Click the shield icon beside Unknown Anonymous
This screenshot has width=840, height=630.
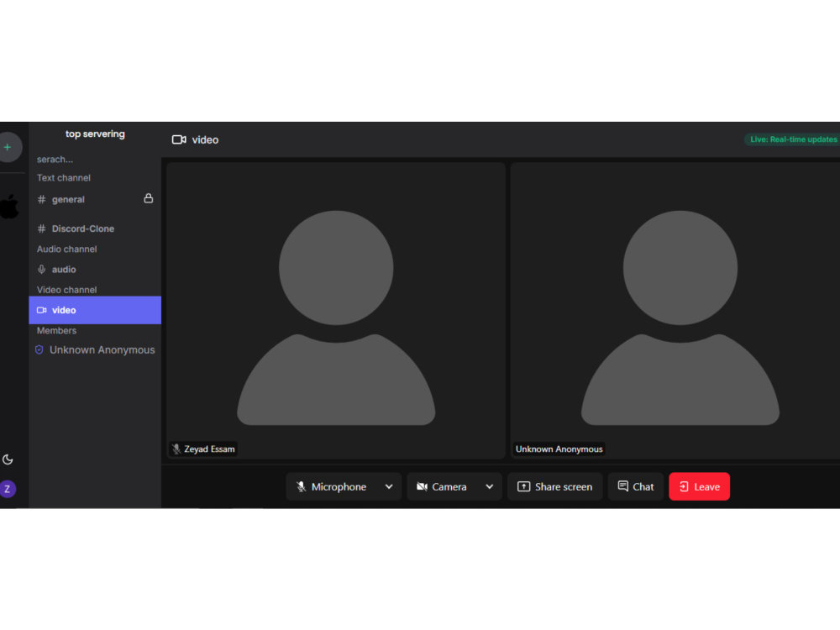click(39, 349)
